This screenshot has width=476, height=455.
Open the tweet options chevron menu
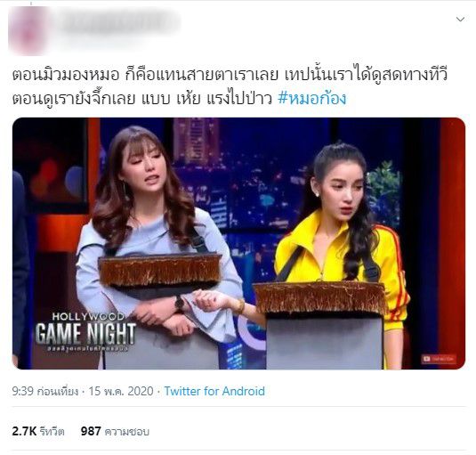coord(460,20)
